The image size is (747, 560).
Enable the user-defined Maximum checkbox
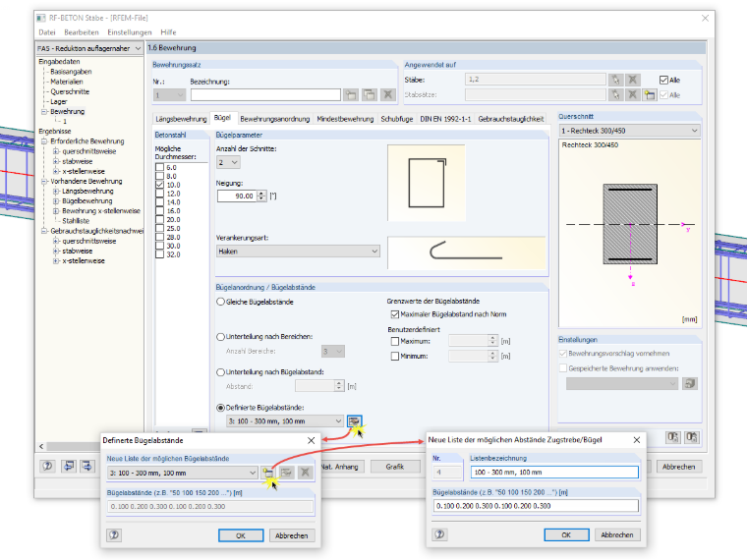(395, 342)
